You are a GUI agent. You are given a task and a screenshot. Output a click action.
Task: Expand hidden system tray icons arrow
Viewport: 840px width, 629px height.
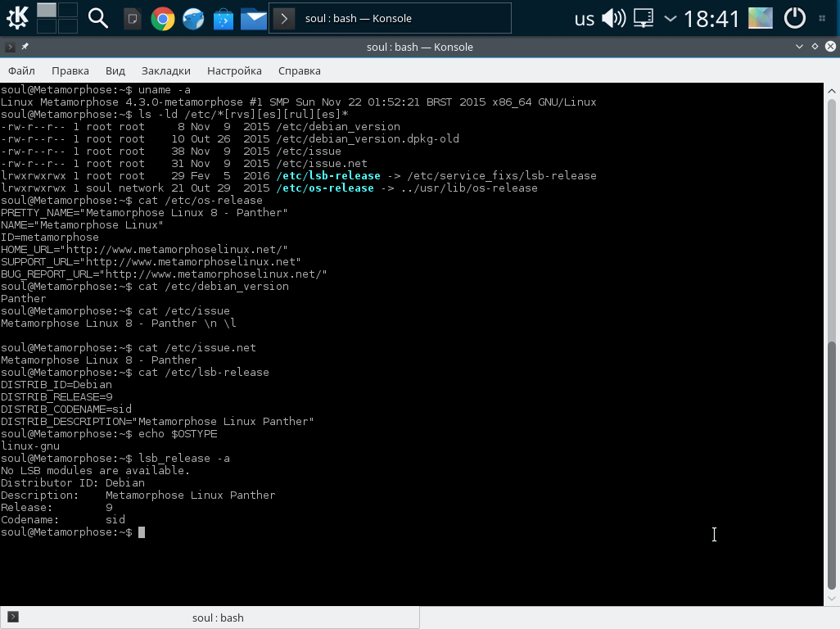[x=670, y=19]
